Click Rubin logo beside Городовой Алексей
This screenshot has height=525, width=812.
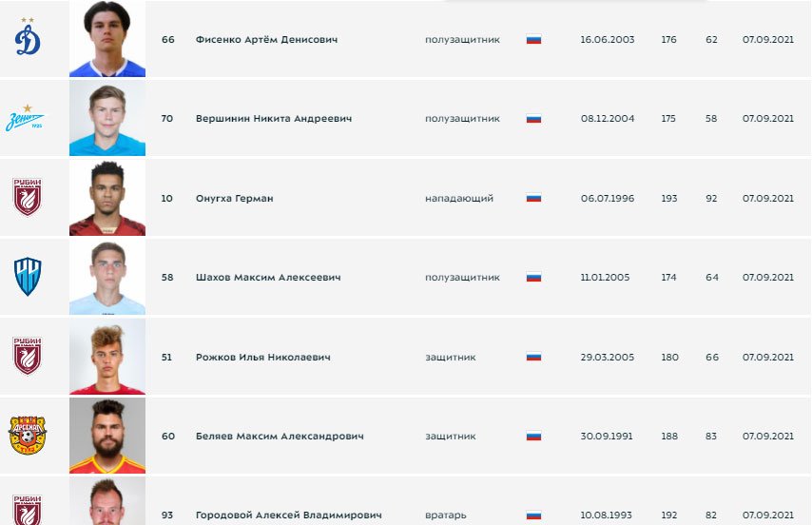28,510
